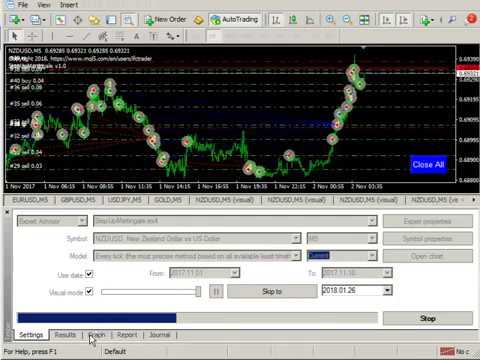Select the equidistant channel tool
Viewport: 480px width, 360px height.
click(103, 36)
